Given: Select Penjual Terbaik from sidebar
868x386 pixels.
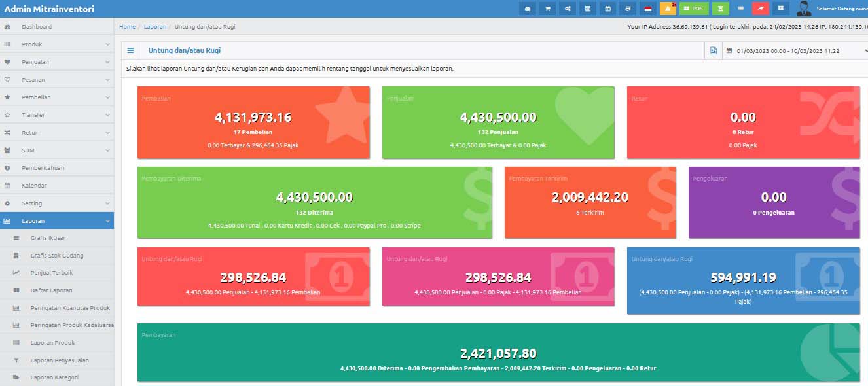Looking at the screenshot, I should 52,273.
